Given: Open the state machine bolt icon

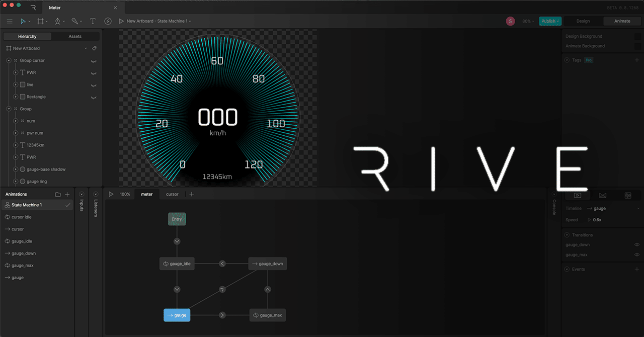Looking at the screenshot, I should [x=108, y=21].
